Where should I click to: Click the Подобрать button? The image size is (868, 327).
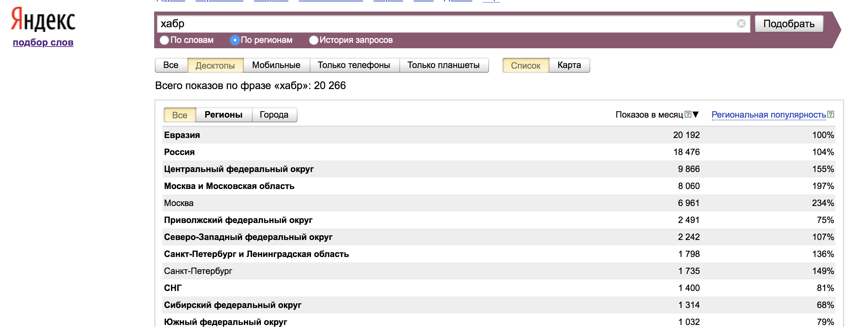pos(789,23)
